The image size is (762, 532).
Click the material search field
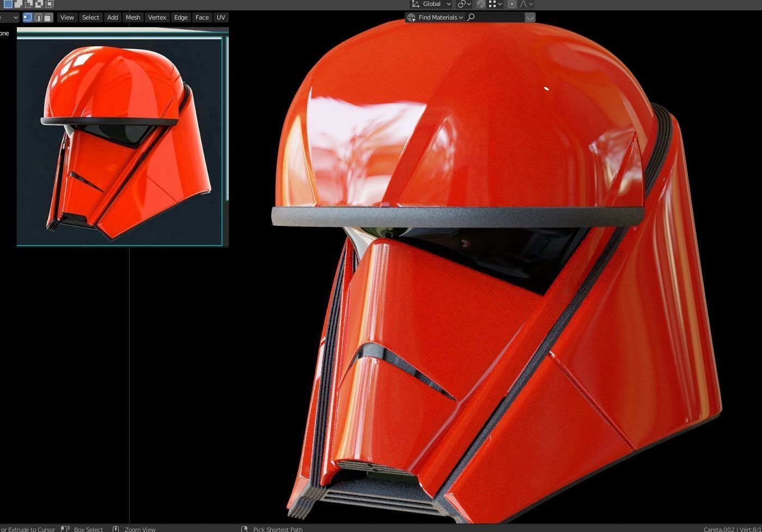495,17
